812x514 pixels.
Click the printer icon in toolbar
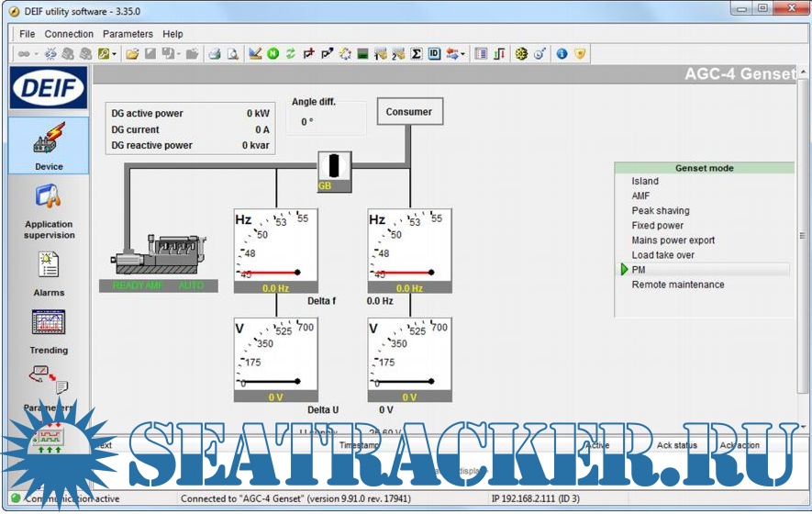click(214, 54)
